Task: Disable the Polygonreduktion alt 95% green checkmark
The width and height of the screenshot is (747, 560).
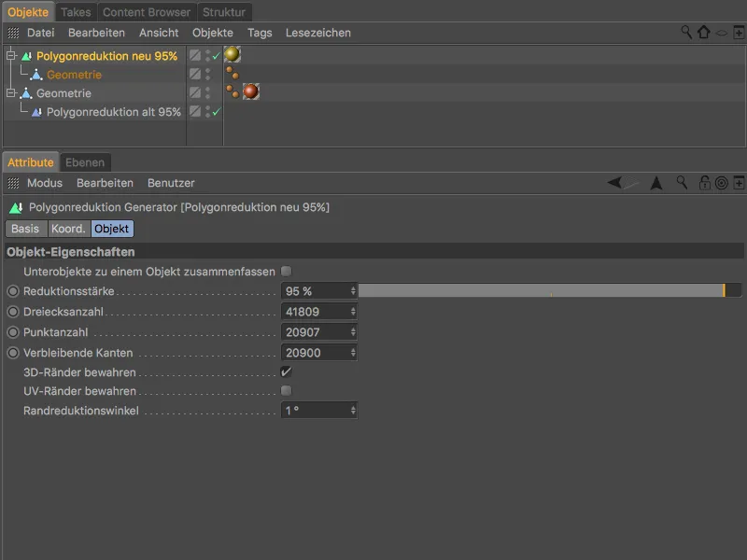Action: click(x=217, y=112)
